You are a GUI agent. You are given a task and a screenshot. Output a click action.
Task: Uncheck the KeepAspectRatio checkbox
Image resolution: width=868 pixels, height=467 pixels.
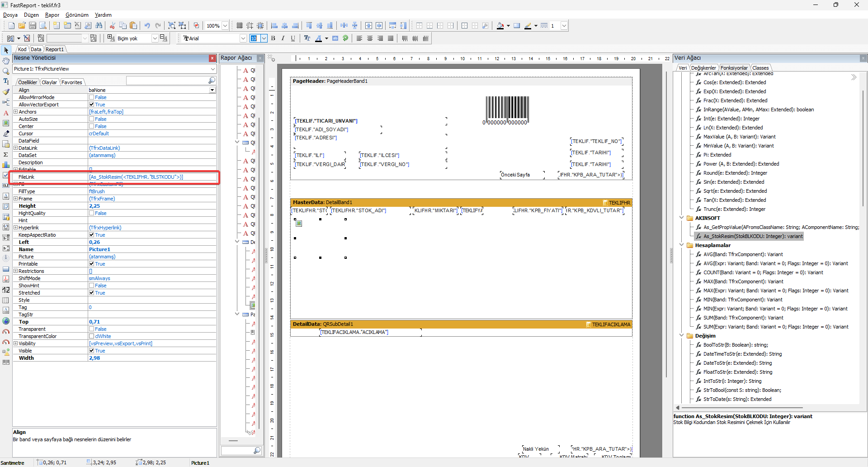[x=92, y=235]
